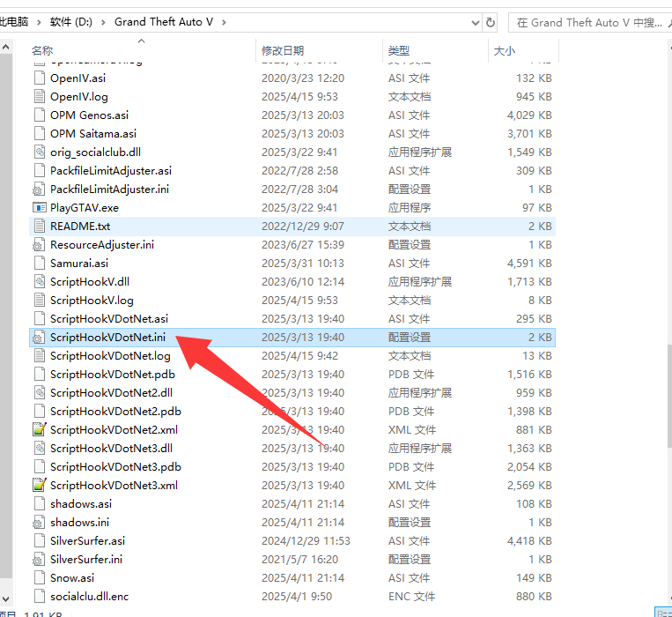Select the README.txt document icon
Viewport: 672px width, 617px height.
pyautogui.click(x=40, y=226)
